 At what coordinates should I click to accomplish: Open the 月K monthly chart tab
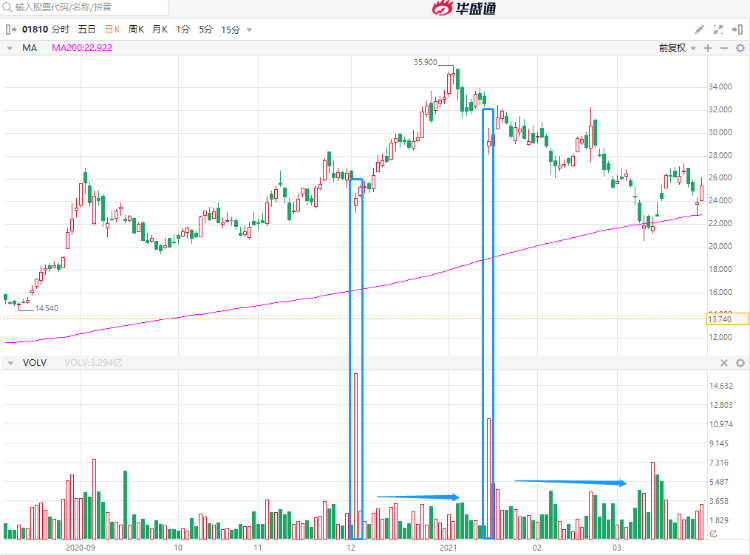click(x=160, y=30)
